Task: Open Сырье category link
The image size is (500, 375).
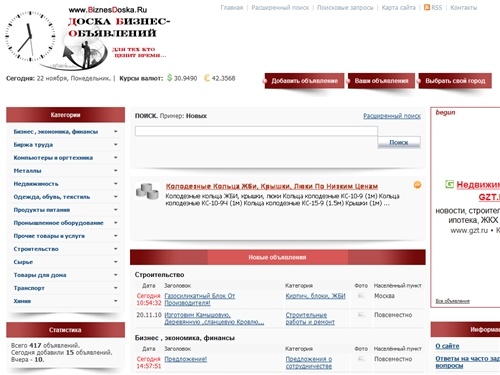Action: (x=23, y=262)
